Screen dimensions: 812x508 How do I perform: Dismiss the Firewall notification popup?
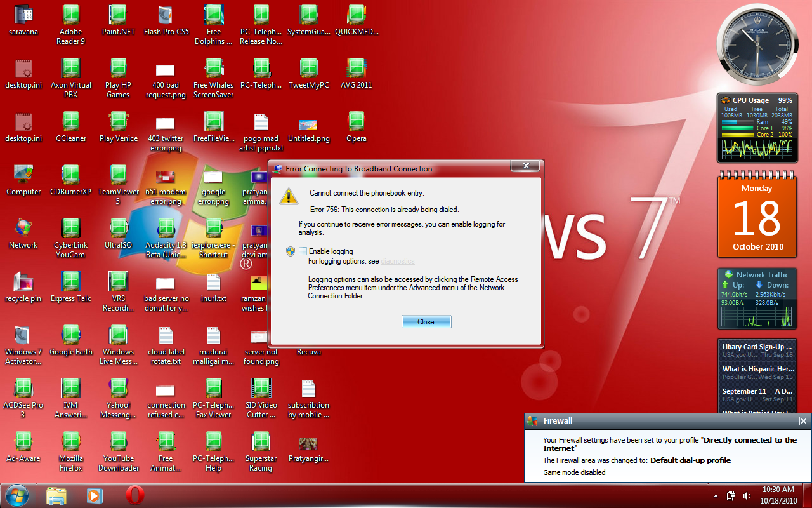(803, 421)
